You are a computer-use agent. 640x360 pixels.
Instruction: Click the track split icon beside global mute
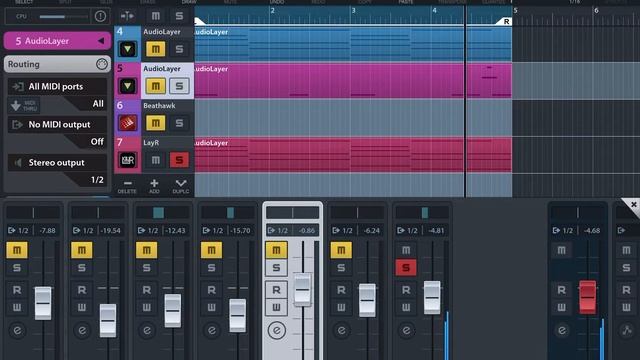pyautogui.click(x=127, y=16)
